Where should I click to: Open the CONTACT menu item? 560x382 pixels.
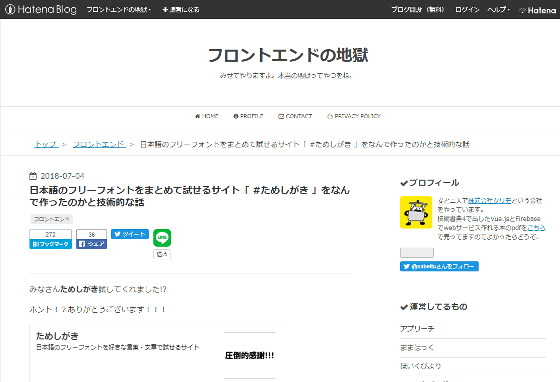(x=295, y=116)
